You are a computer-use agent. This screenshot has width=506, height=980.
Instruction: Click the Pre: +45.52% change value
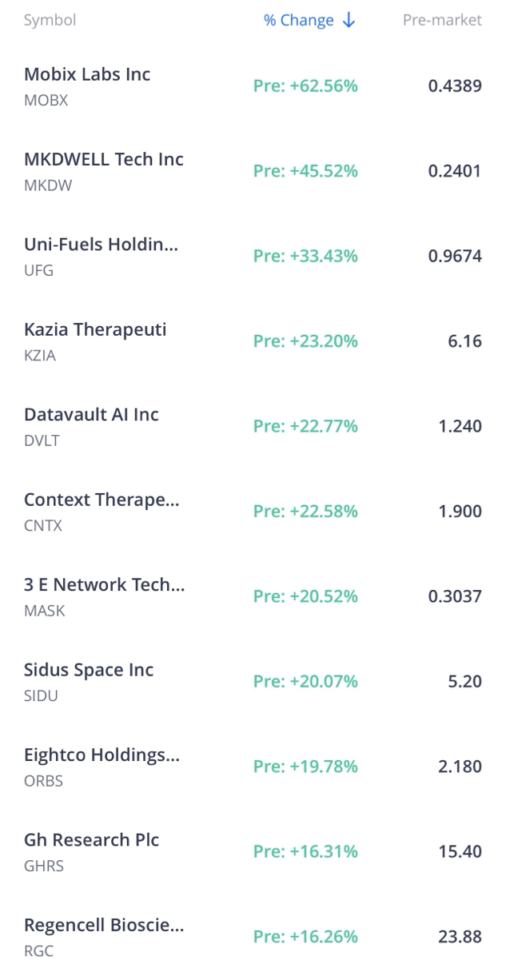tap(305, 171)
